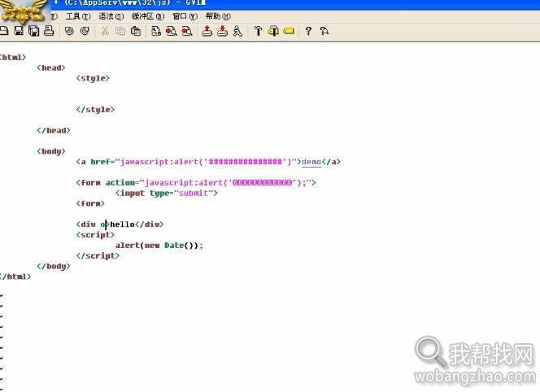
Task: Run Make with hammer icon
Action: pyautogui.click(x=258, y=32)
